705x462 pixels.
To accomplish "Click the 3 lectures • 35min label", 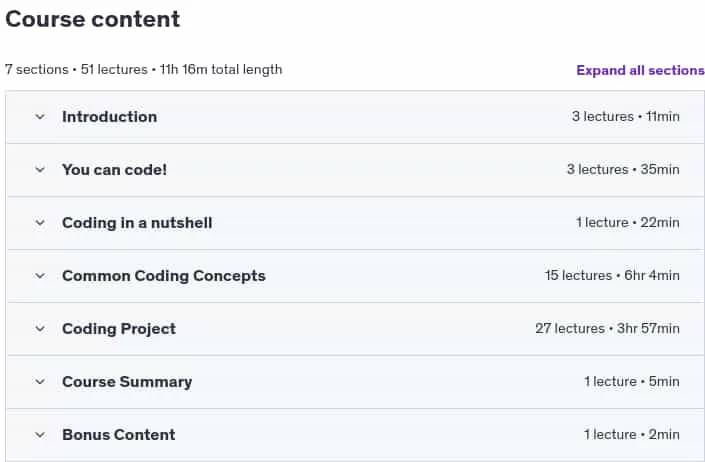I will 623,170.
